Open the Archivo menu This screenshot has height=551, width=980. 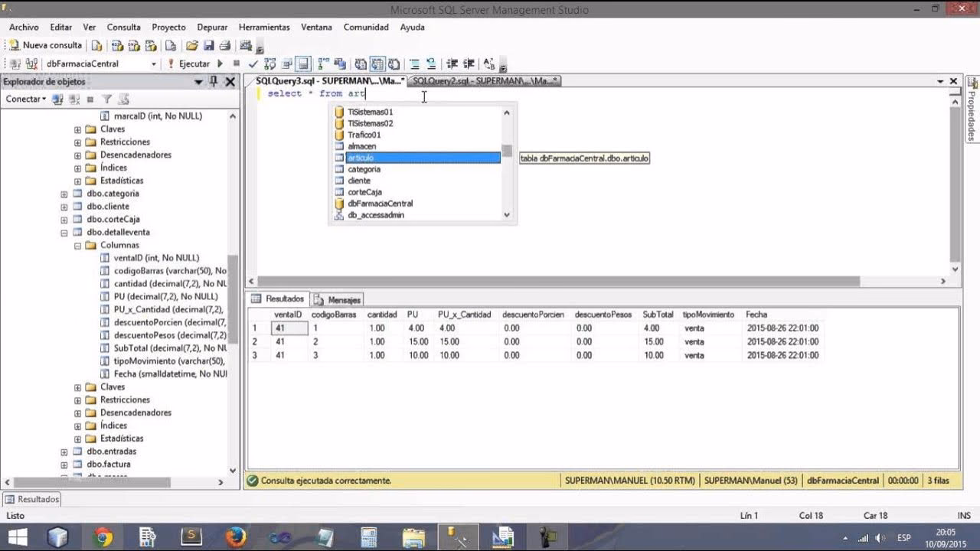[x=24, y=27]
